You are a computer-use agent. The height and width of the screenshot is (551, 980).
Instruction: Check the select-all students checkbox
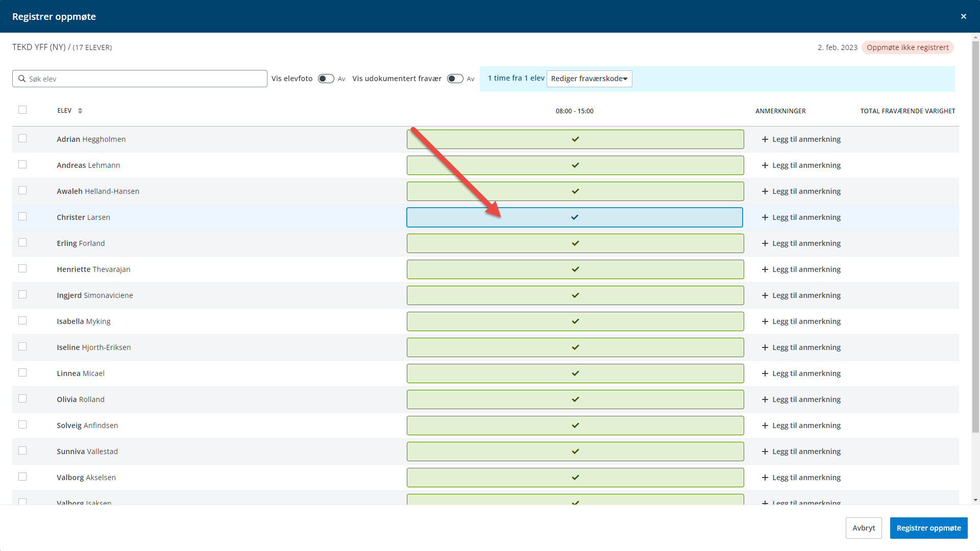click(x=22, y=110)
